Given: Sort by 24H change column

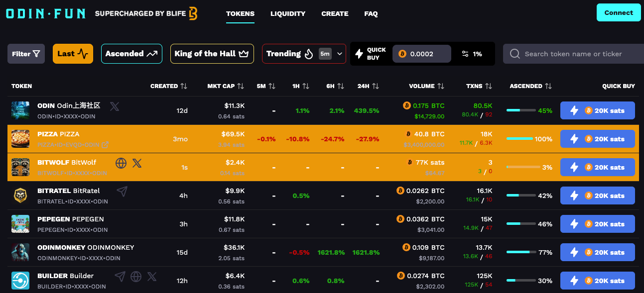Looking at the screenshot, I should pyautogui.click(x=376, y=86).
